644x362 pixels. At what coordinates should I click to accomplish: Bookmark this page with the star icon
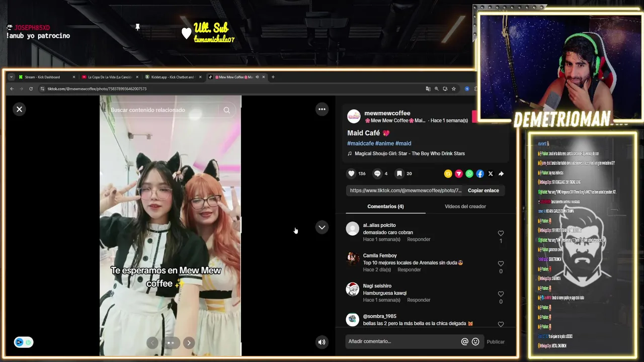453,88
